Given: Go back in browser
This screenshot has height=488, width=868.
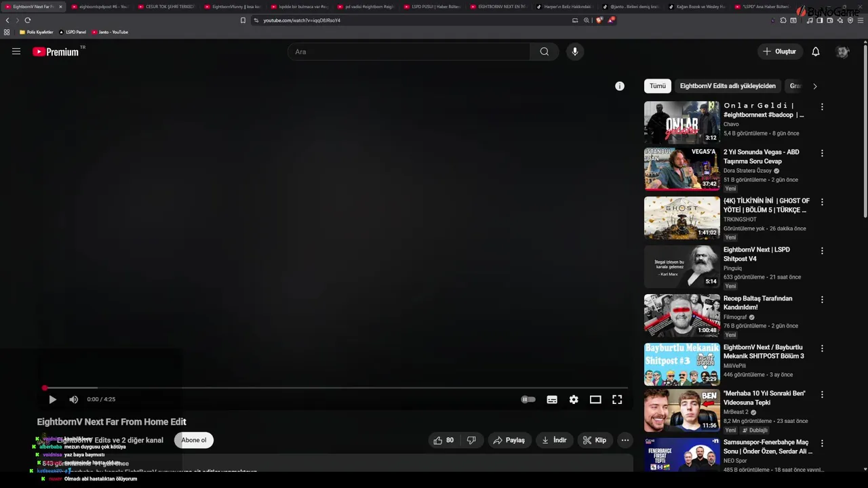Looking at the screenshot, I should [x=7, y=20].
